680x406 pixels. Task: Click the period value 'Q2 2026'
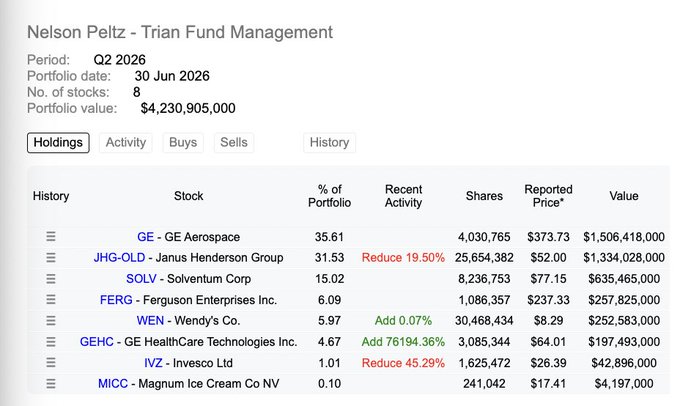(x=120, y=59)
